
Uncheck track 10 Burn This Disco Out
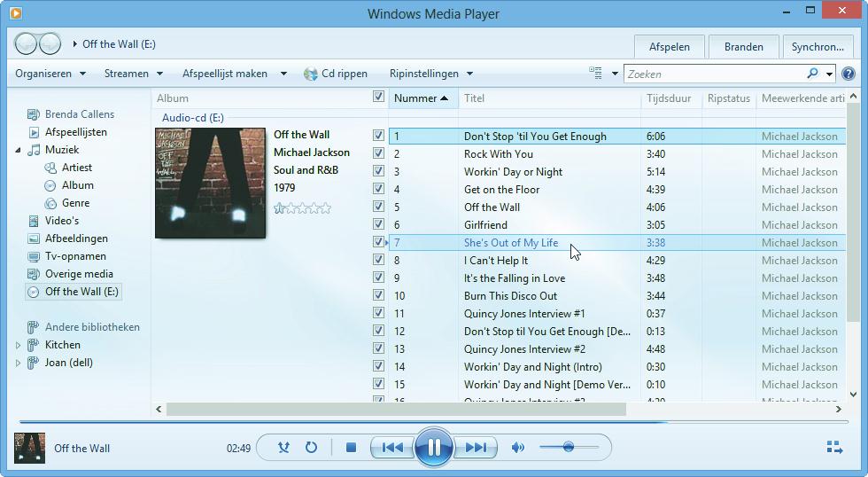379,294
